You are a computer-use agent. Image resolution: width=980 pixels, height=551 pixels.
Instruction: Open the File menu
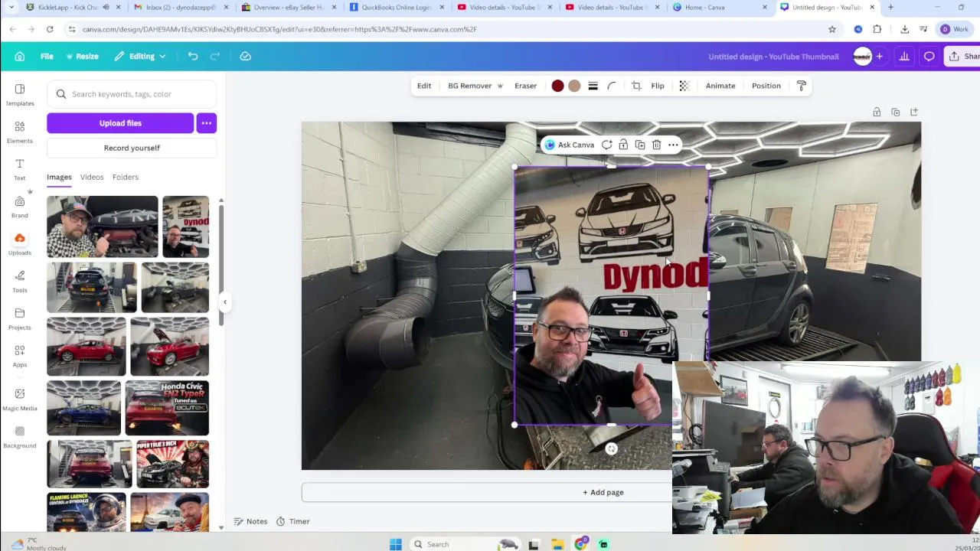point(47,56)
